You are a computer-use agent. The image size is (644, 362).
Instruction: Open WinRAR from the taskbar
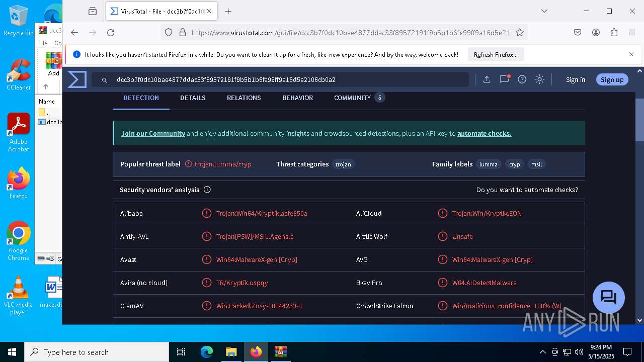pos(280,352)
